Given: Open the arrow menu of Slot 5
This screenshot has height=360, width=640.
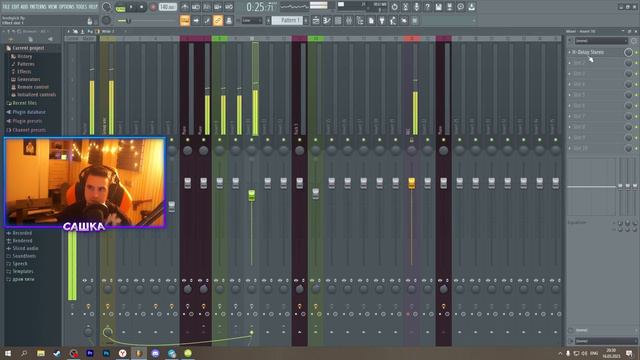Looking at the screenshot, I should pyautogui.click(x=570, y=95).
